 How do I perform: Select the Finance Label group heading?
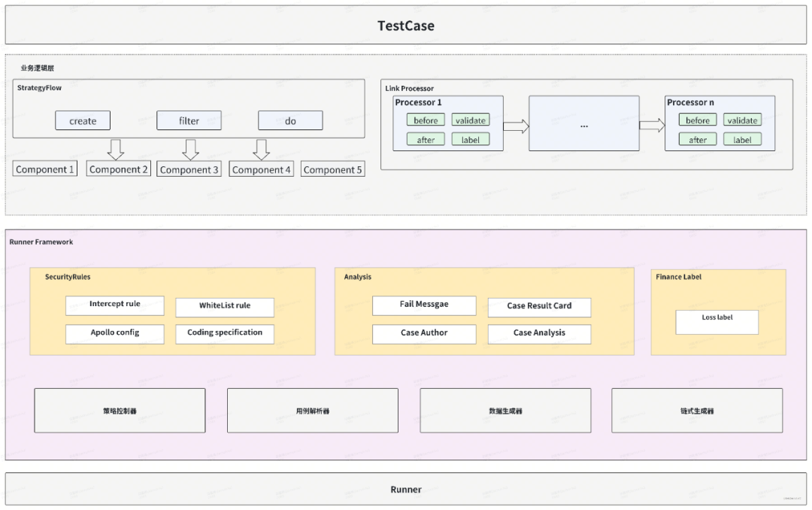coord(678,277)
